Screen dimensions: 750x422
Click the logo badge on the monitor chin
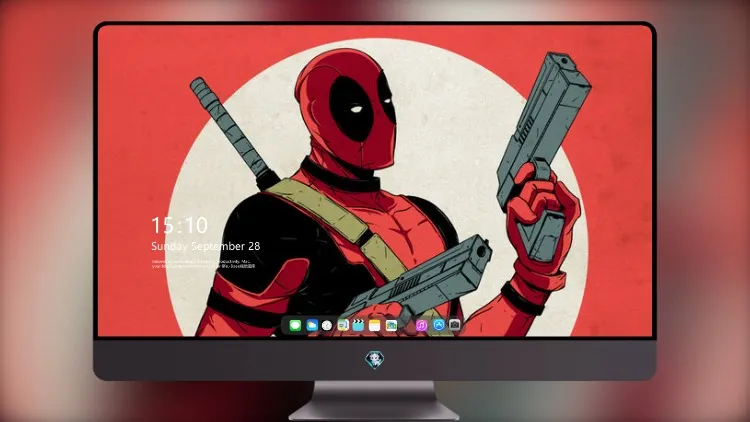pyautogui.click(x=375, y=360)
